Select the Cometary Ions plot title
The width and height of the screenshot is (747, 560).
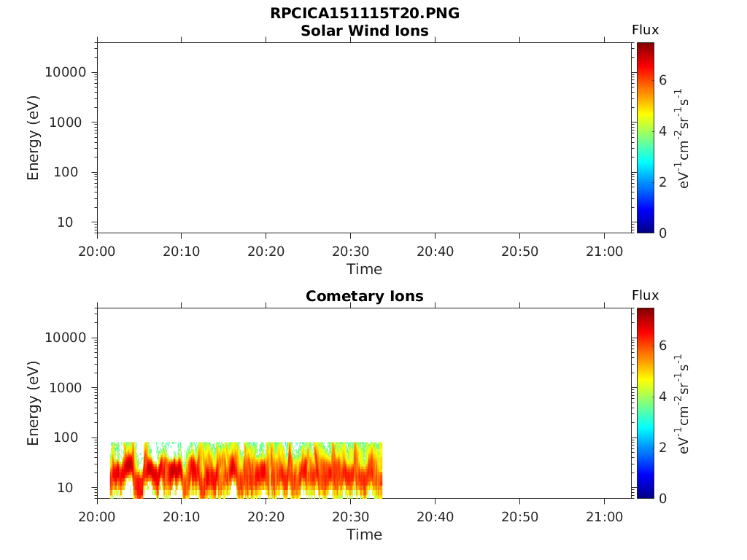click(x=365, y=296)
